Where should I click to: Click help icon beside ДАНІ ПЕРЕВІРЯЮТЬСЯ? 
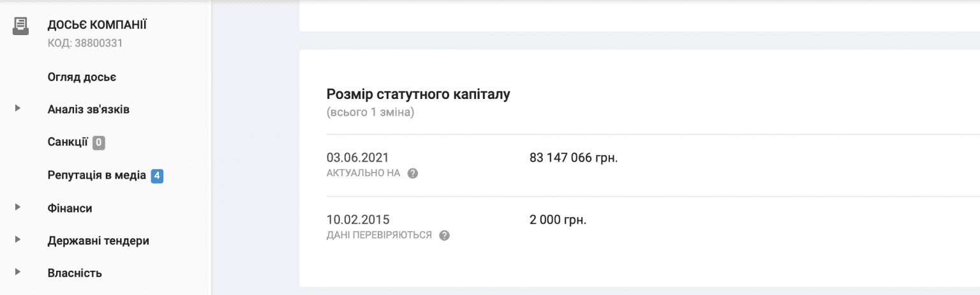pyautogui.click(x=445, y=236)
